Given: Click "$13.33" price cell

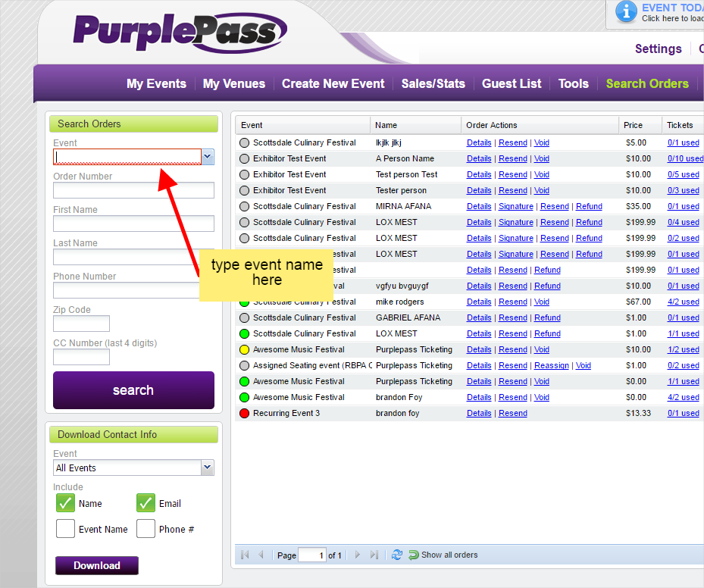Looking at the screenshot, I should [x=638, y=414].
